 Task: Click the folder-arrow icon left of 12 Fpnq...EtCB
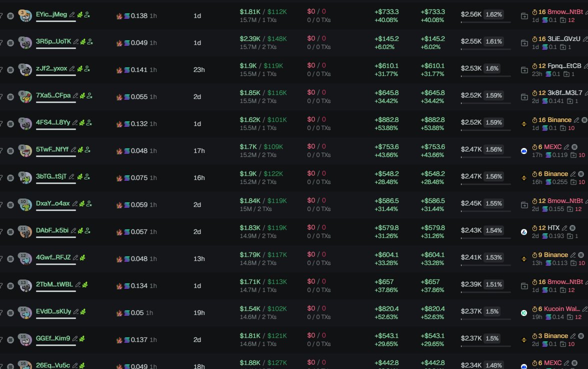click(x=524, y=70)
